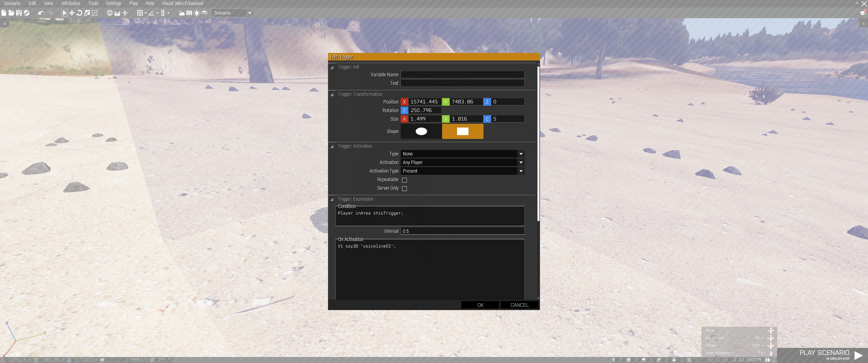This screenshot has width=868, height=363.
Task: Select the Move widget tool
Action: (72, 13)
